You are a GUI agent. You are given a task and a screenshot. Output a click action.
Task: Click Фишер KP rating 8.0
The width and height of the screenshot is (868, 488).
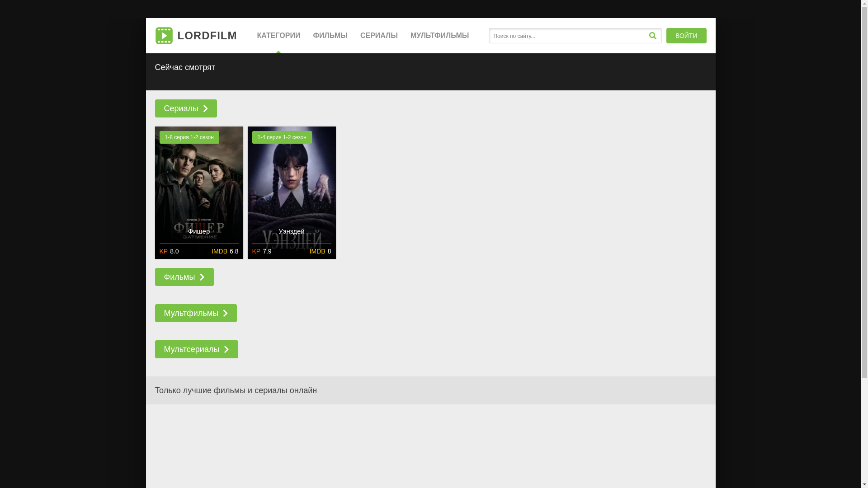coord(169,251)
